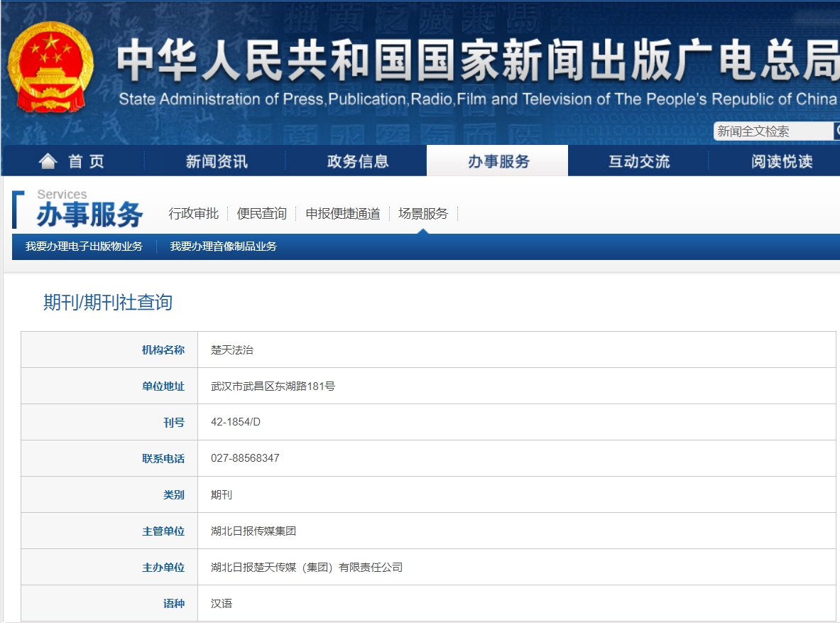Go to the 互动交流 tab
840x623 pixels.
[639, 161]
